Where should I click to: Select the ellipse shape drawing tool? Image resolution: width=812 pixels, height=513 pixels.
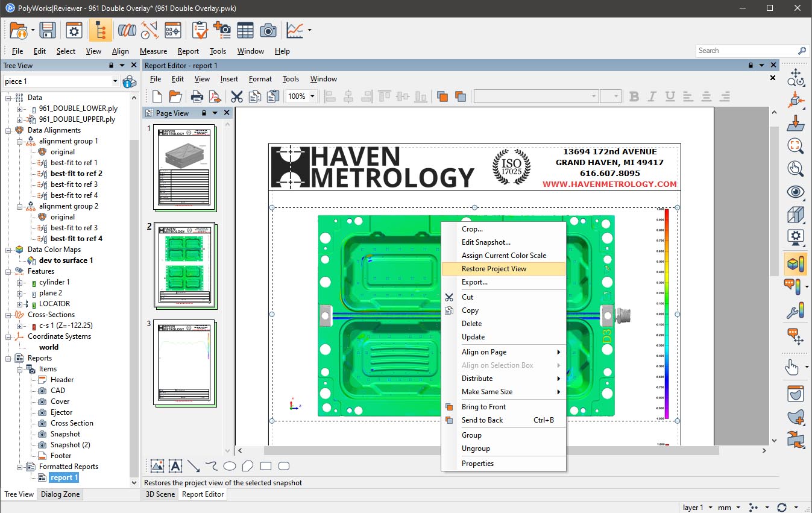[230, 466]
